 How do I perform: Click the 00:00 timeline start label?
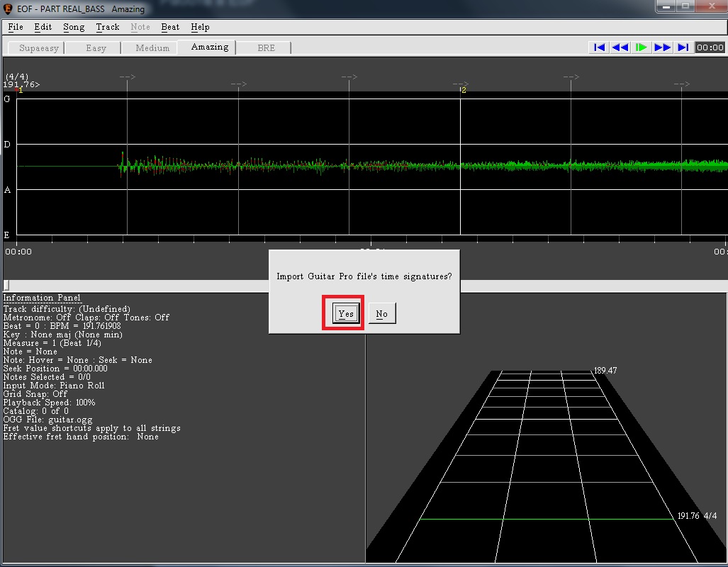tap(18, 252)
